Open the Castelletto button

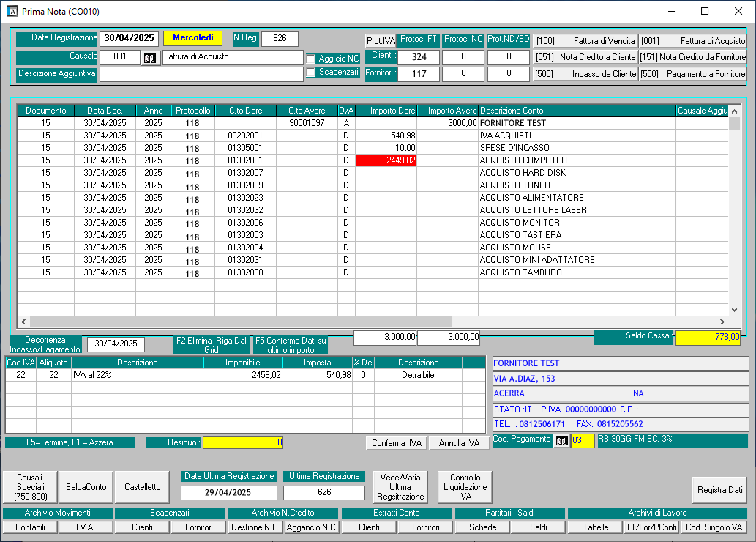[142, 487]
